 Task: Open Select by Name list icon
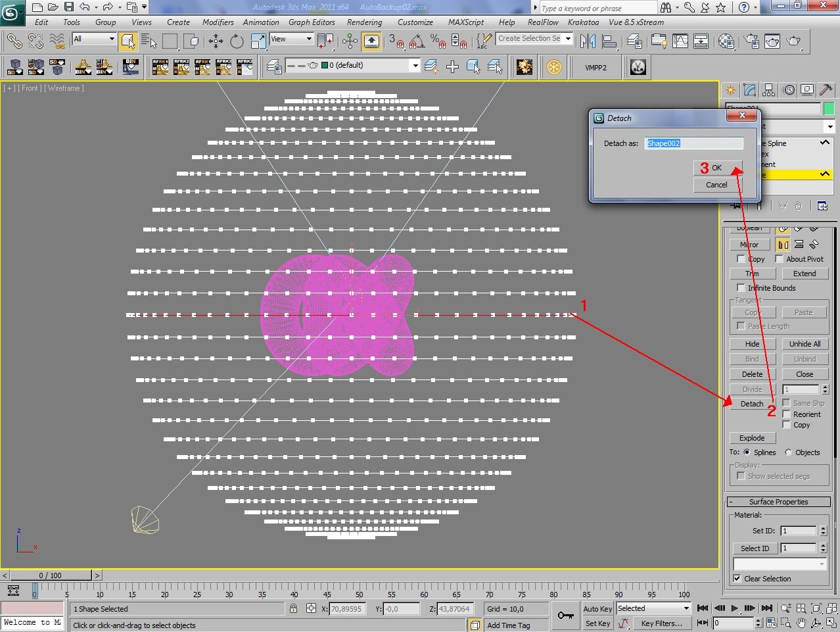point(149,41)
